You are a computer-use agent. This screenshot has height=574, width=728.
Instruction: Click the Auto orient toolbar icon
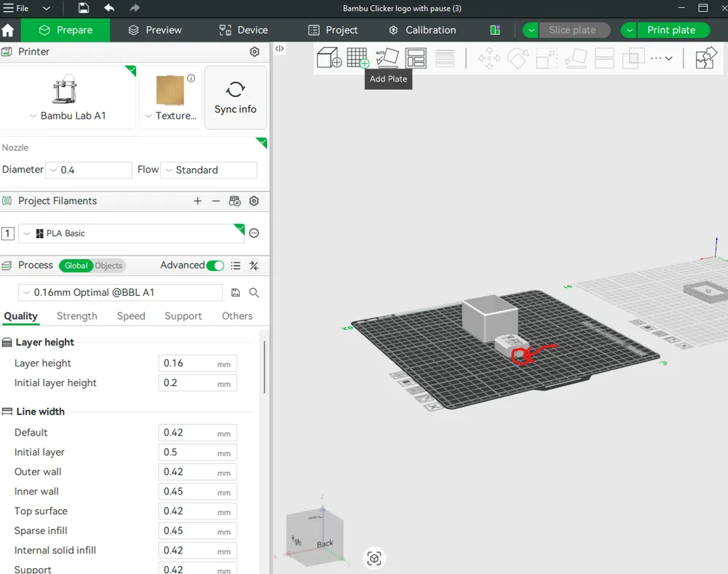tap(387, 58)
